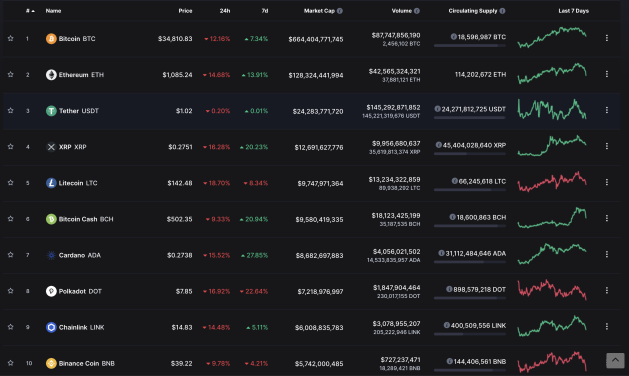629x376 pixels.
Task: Toggle the Bitcoin Cash watchlist star
Action: pos(10,219)
